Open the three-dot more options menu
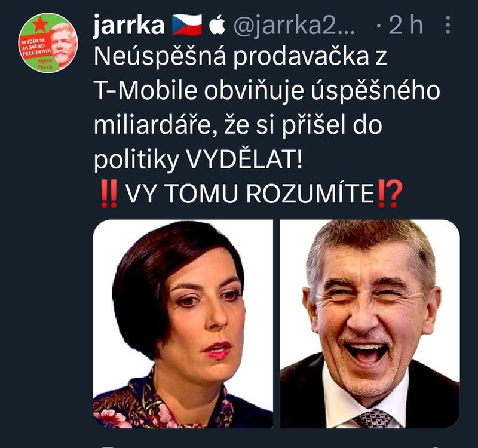The image size is (478, 448). pos(448,25)
